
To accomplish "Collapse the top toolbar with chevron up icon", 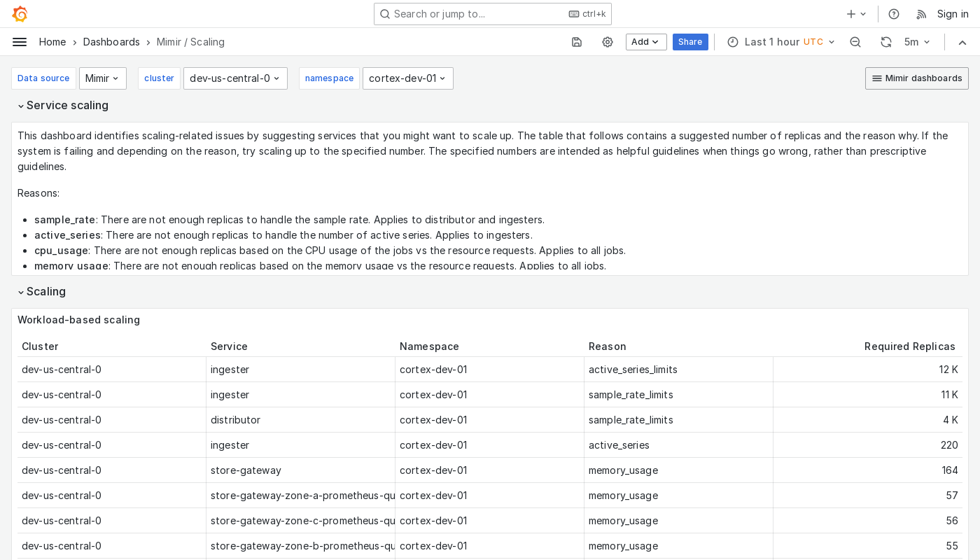I will coord(962,42).
